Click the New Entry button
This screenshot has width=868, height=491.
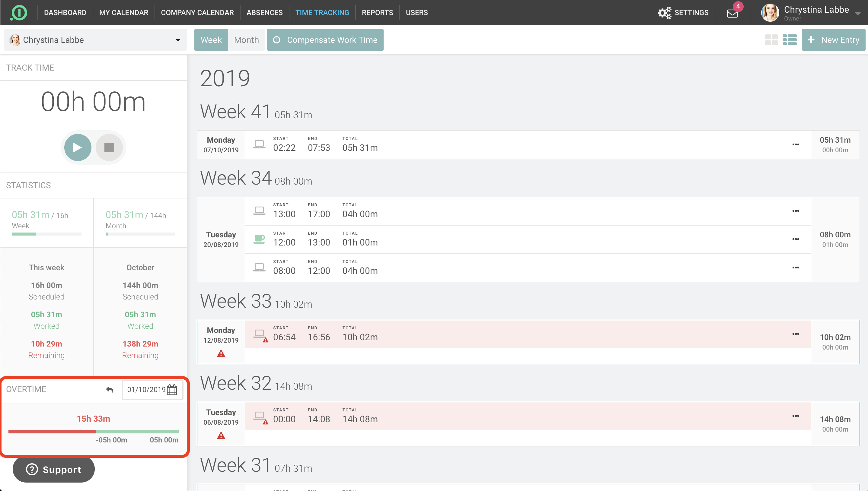pos(833,40)
